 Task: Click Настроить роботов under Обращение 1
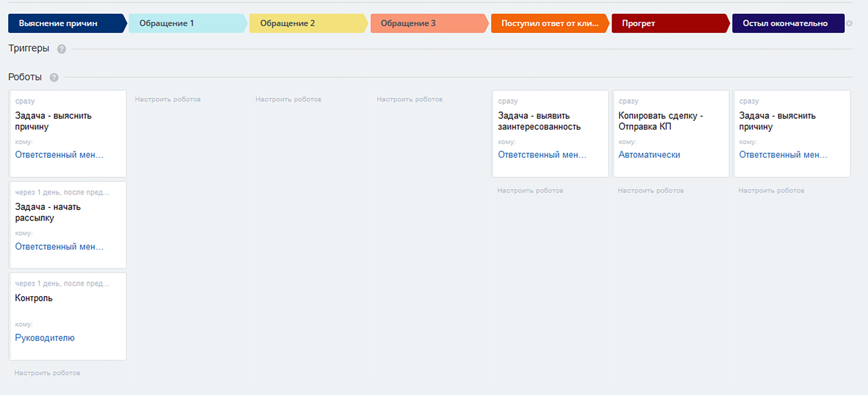pyautogui.click(x=168, y=99)
